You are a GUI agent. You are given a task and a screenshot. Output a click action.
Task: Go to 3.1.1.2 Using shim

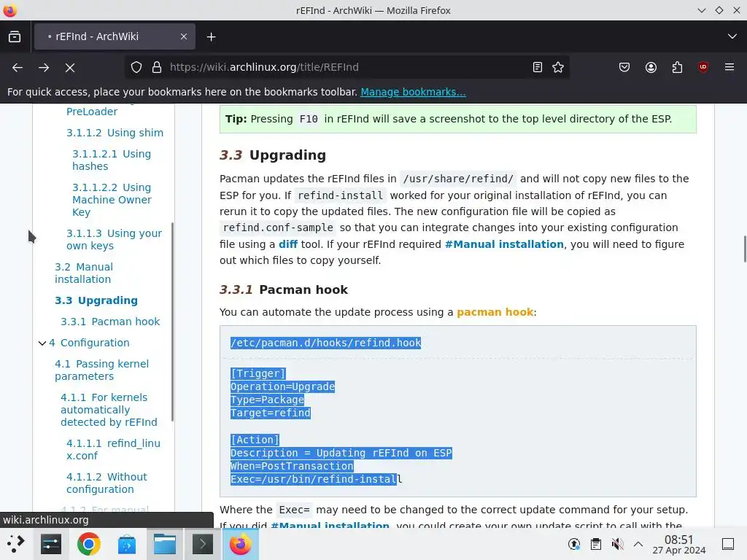(115, 133)
